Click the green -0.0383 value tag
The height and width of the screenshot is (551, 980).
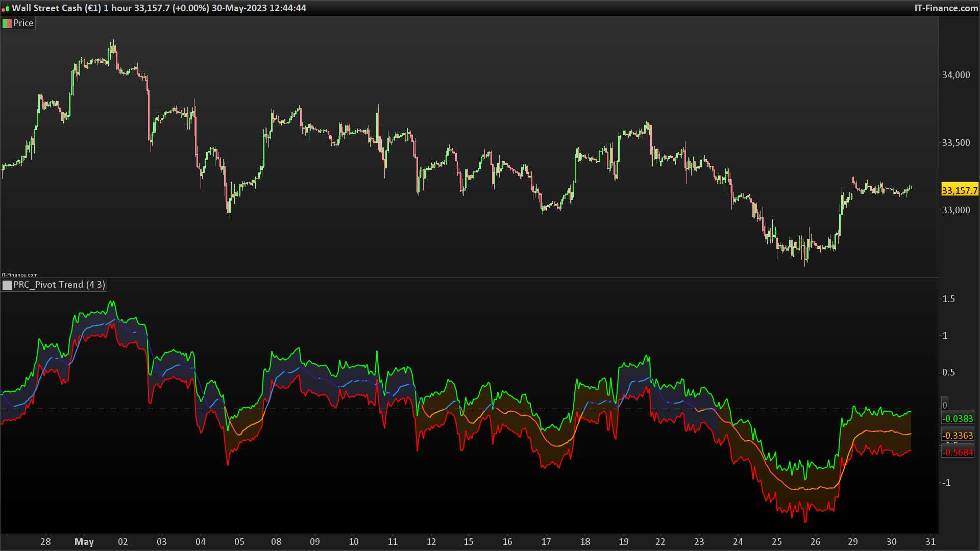tap(958, 419)
